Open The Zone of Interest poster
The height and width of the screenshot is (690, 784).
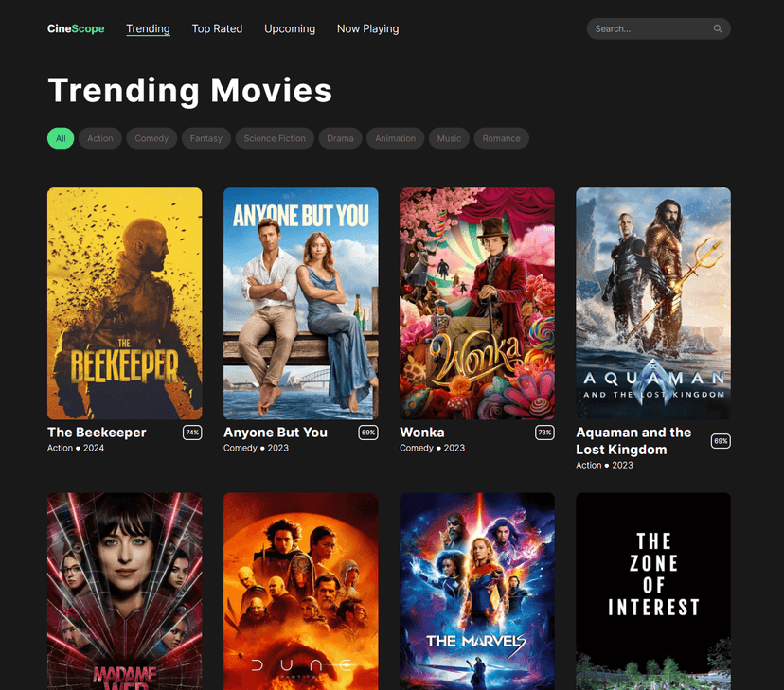tap(653, 592)
